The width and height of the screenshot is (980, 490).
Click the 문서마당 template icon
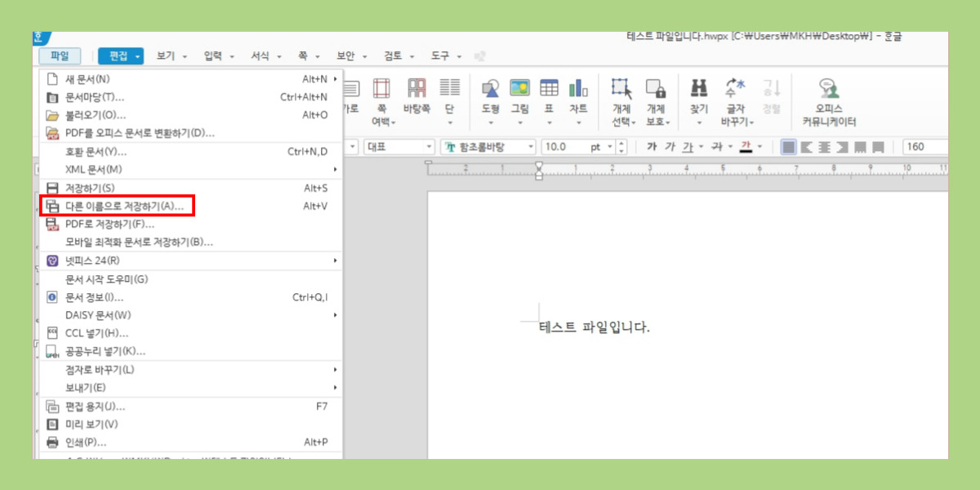(x=52, y=97)
